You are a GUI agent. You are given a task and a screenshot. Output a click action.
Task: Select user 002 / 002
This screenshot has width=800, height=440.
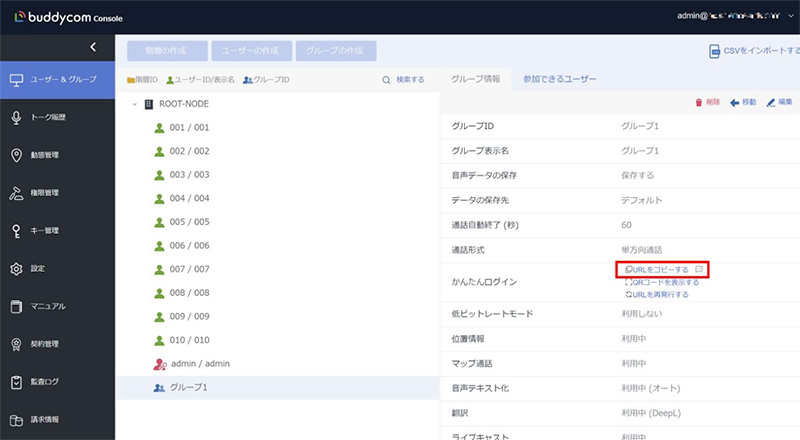pyautogui.click(x=189, y=151)
